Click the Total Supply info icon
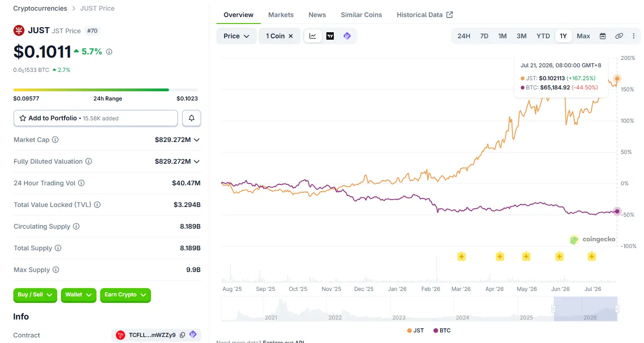Viewport: 644px width, 343px height. tap(58, 248)
